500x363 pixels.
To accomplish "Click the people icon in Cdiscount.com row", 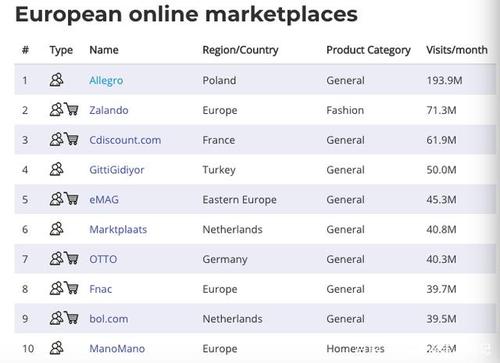I will [56, 139].
